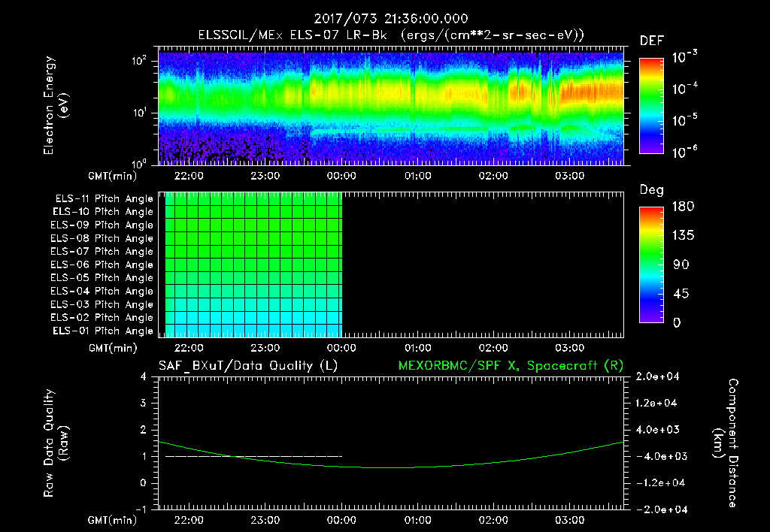The width and height of the screenshot is (770, 532).
Task: Click the bright orange spectrogram region after 03:00
Action: [592, 92]
